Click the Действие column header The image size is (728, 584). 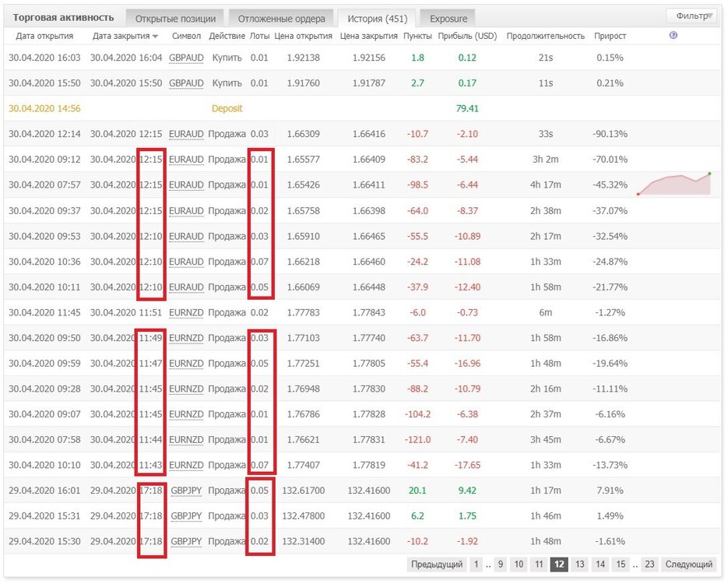click(x=227, y=36)
